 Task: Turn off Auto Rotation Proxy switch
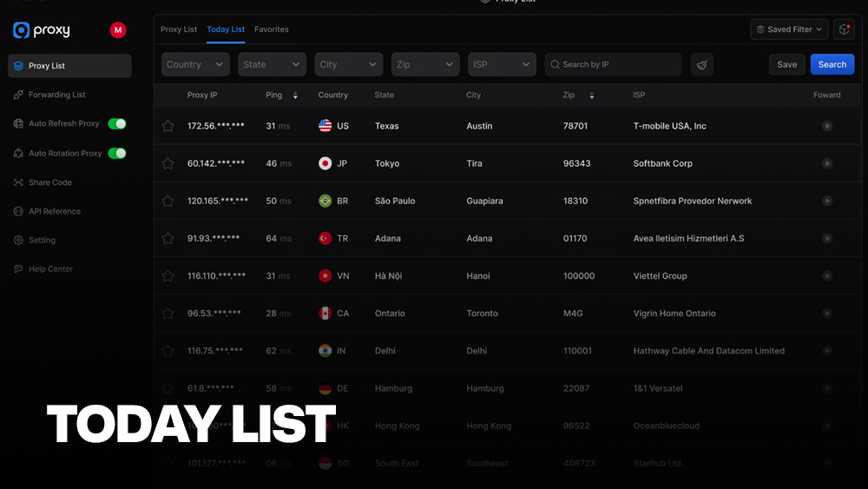click(117, 153)
